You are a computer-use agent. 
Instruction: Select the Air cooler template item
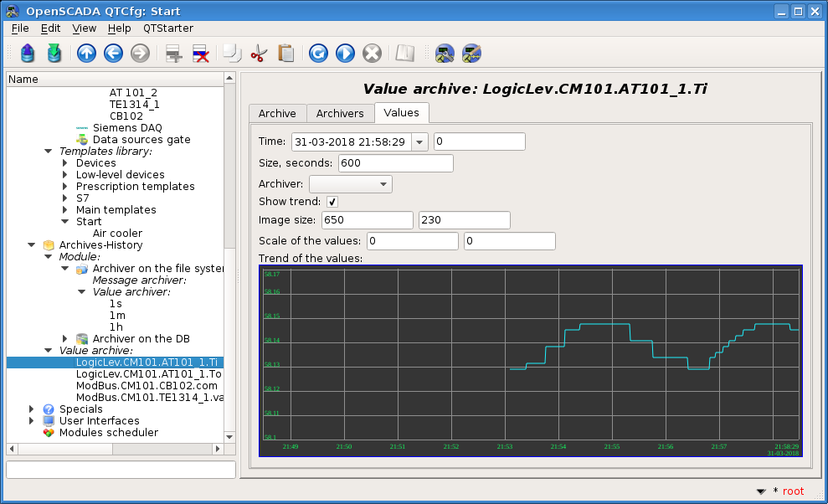pyautogui.click(x=117, y=234)
